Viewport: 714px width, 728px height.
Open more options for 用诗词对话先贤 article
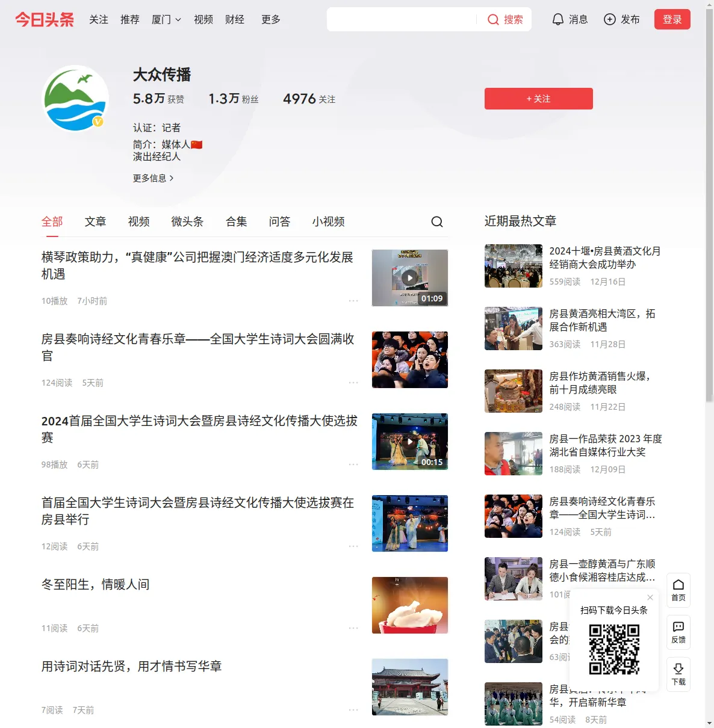353,709
